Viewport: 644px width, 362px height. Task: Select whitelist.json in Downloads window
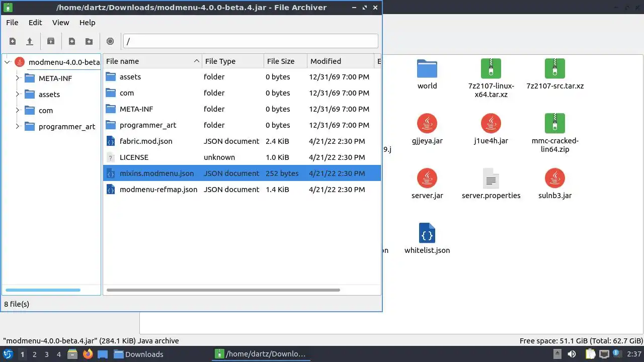(427, 239)
